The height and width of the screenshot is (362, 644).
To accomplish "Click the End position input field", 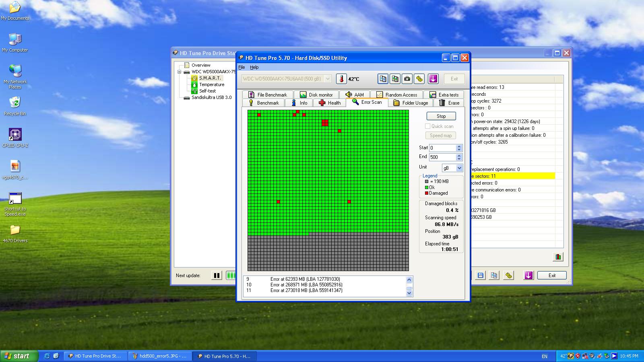I will click(x=442, y=157).
